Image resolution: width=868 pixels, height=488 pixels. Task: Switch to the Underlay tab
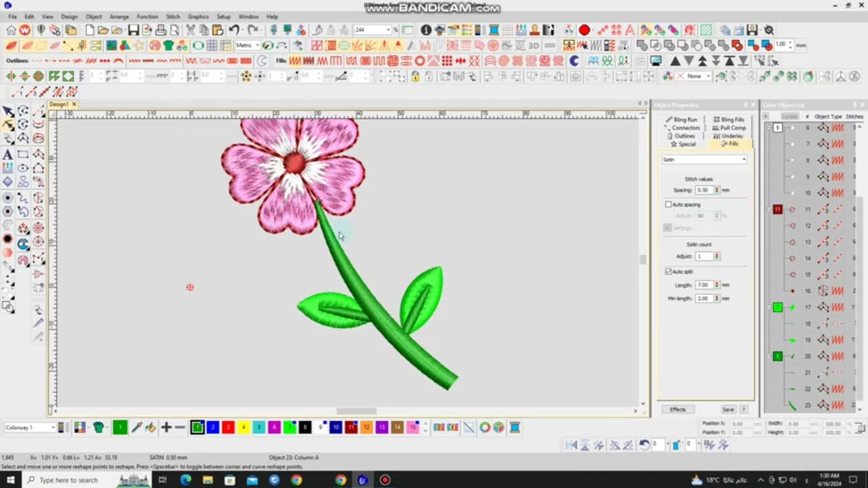click(729, 136)
